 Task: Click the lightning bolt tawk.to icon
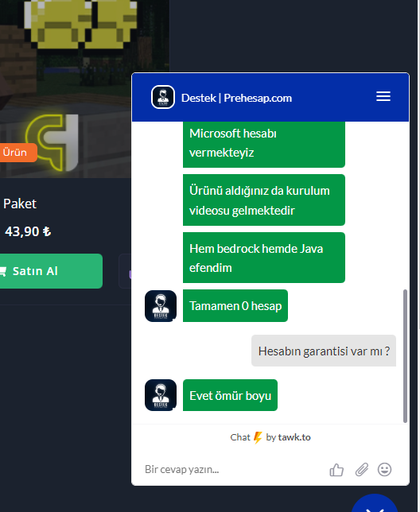(x=258, y=437)
